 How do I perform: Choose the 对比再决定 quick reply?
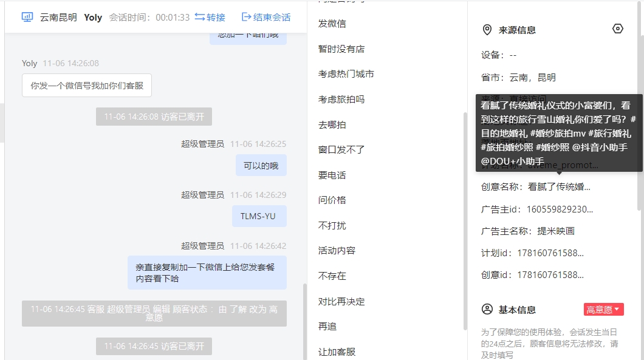point(341,302)
